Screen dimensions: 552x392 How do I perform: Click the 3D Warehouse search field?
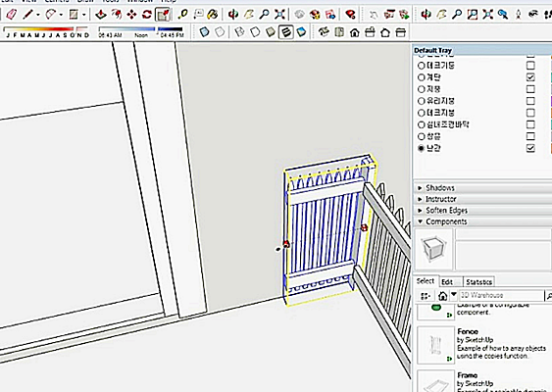pyautogui.click(x=501, y=295)
